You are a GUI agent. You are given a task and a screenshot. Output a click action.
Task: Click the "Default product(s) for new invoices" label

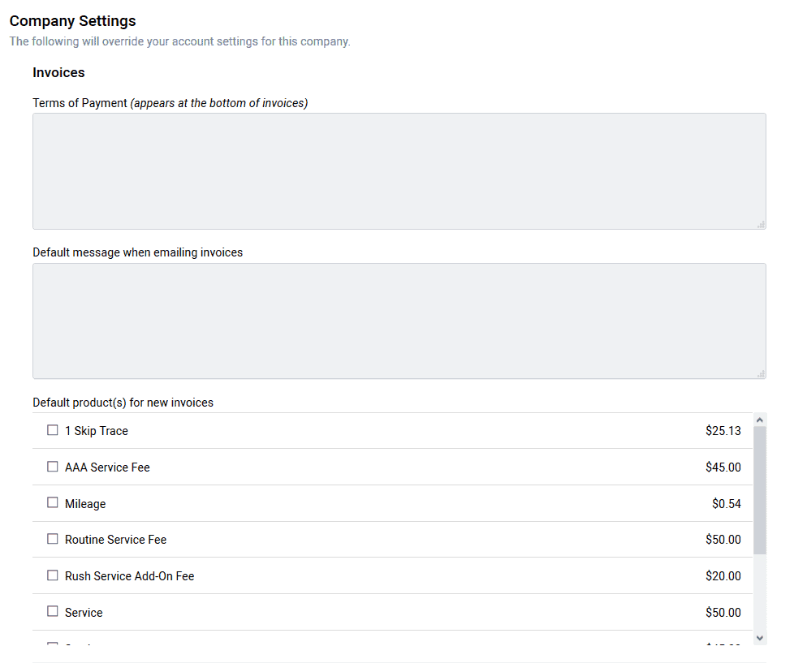(x=123, y=403)
